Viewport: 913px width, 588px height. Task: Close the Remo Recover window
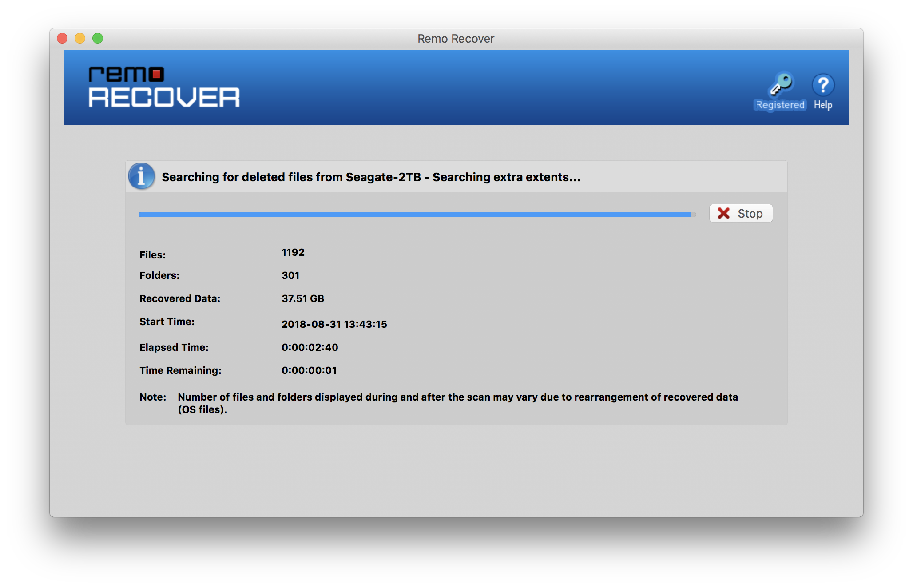pos(62,39)
